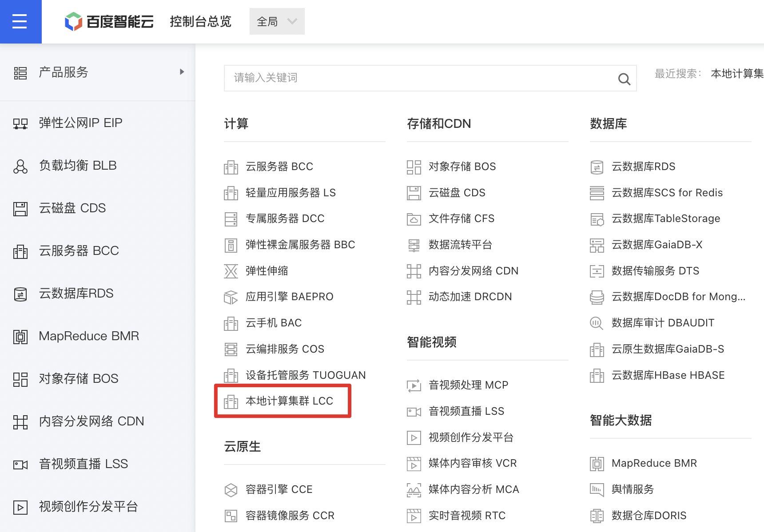764x532 pixels.
Task: Click the 媒体内容分析 MCA icon
Action: [414, 490]
